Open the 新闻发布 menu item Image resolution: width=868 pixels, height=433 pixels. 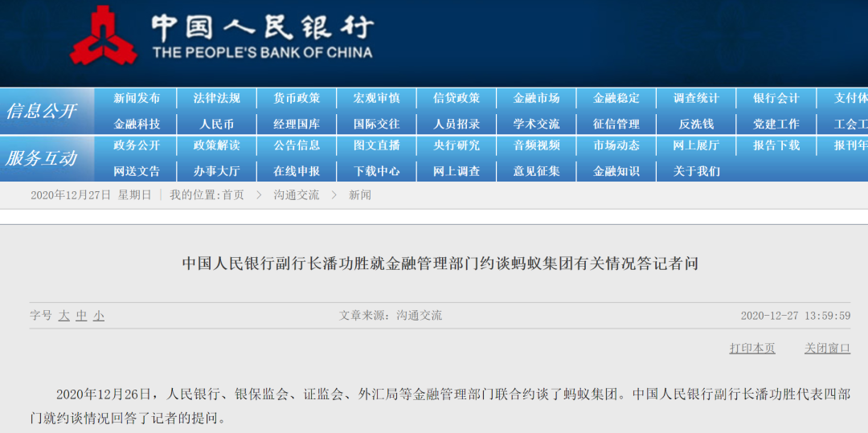tap(137, 99)
